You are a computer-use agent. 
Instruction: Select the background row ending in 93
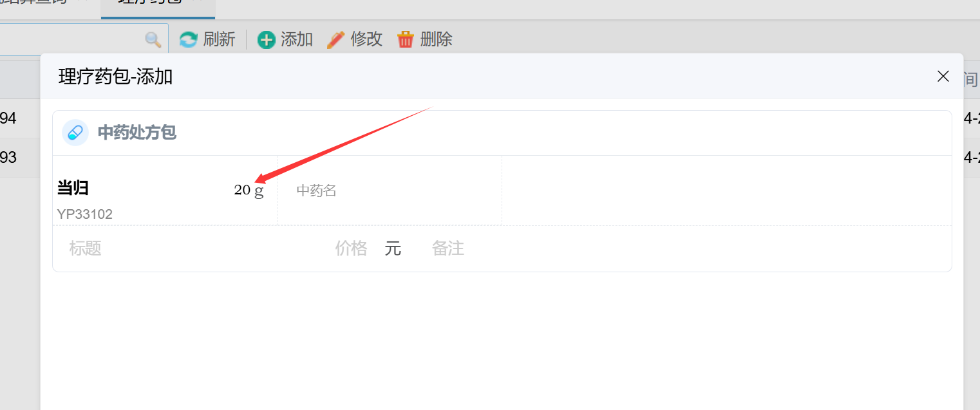[x=20, y=158]
